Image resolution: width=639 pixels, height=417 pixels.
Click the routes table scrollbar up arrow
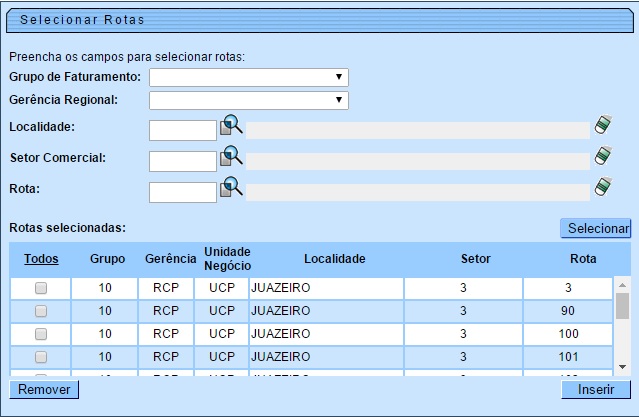tap(622, 284)
